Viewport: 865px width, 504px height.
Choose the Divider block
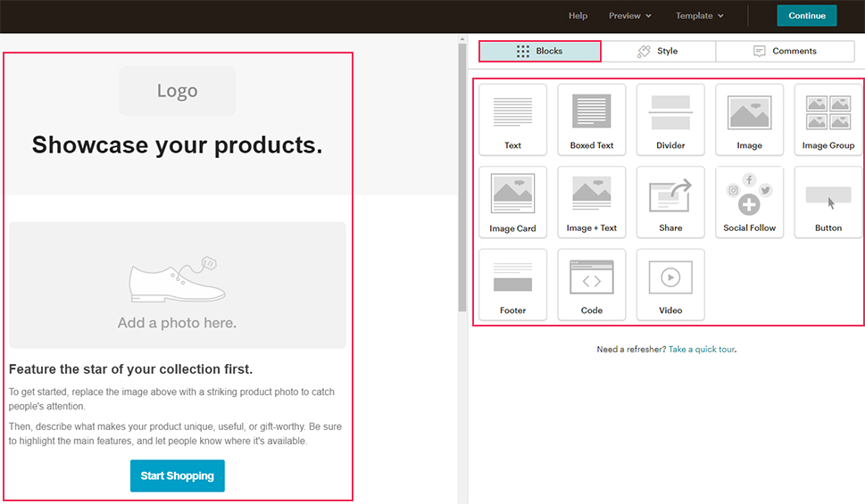click(670, 120)
